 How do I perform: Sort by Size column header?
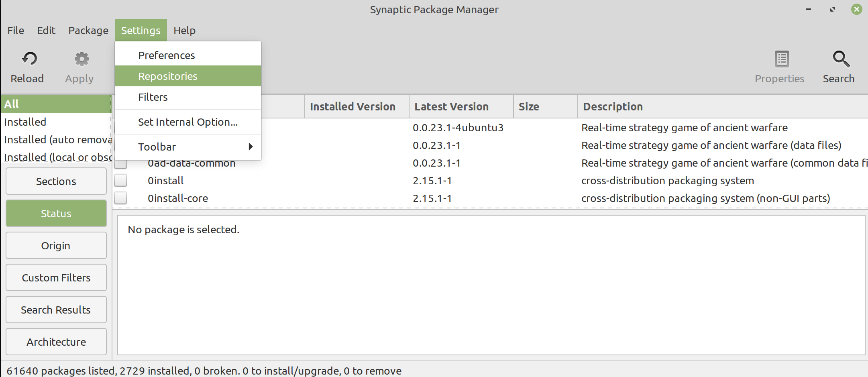[x=546, y=106]
